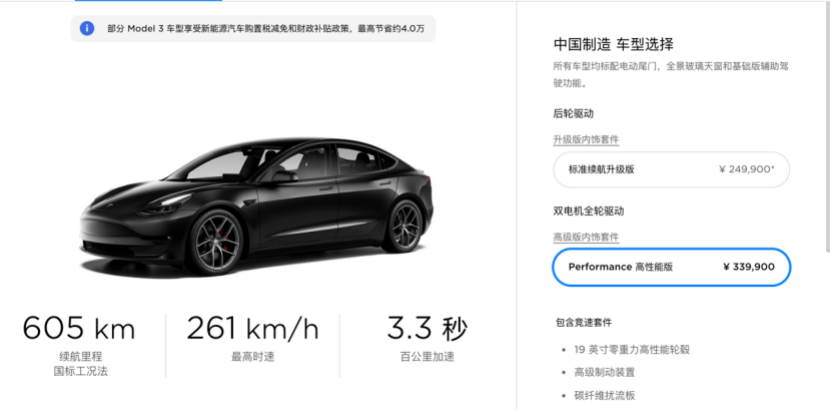
Task: Click the 包含竞速套件 heading
Action: click(x=584, y=322)
